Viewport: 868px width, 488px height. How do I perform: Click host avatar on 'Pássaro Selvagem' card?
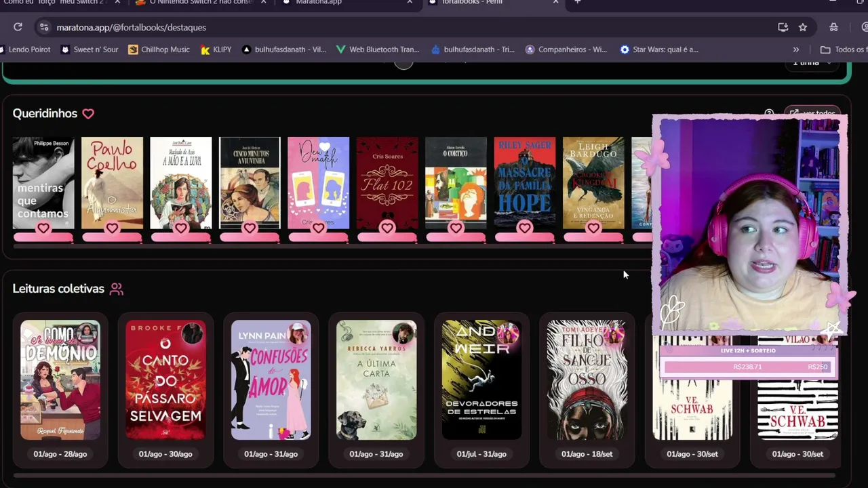coord(192,333)
